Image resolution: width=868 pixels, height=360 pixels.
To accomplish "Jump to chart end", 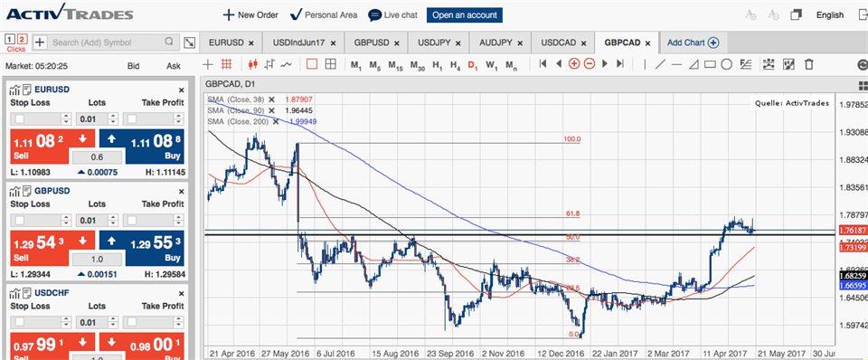I will pyautogui.click(x=620, y=64).
